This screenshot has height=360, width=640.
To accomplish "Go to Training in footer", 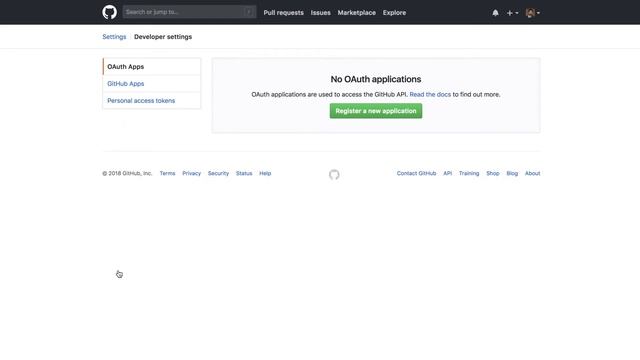I will point(469,173).
